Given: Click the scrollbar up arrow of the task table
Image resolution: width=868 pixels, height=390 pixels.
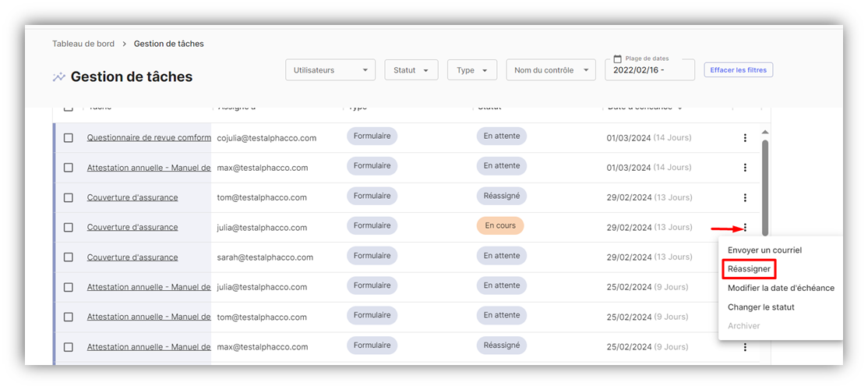Looking at the screenshot, I should [765, 132].
